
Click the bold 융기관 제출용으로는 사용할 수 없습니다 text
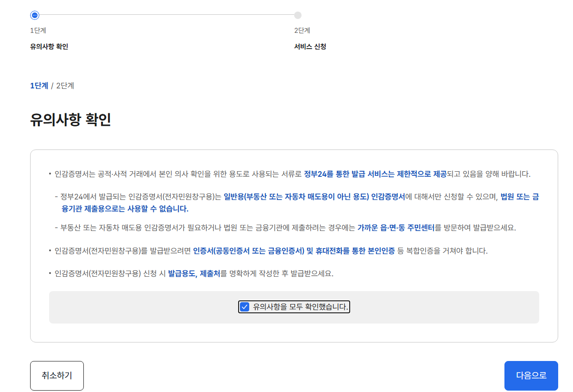125,209
